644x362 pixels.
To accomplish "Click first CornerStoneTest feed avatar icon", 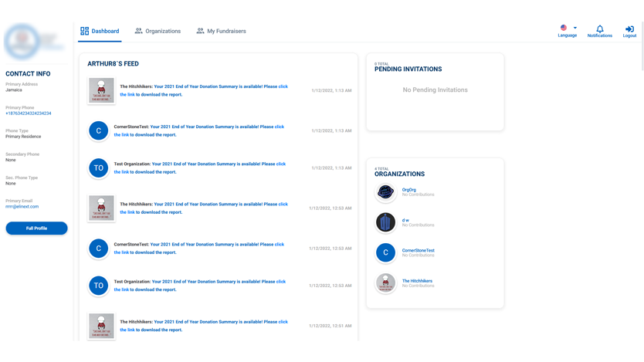I will pos(99,130).
